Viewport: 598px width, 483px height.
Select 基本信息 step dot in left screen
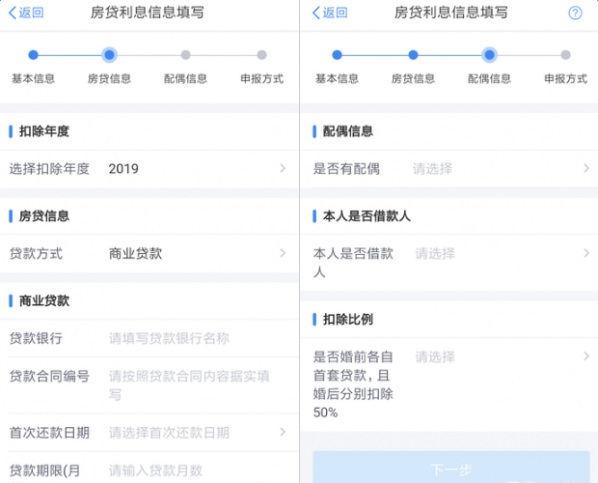click(x=33, y=55)
